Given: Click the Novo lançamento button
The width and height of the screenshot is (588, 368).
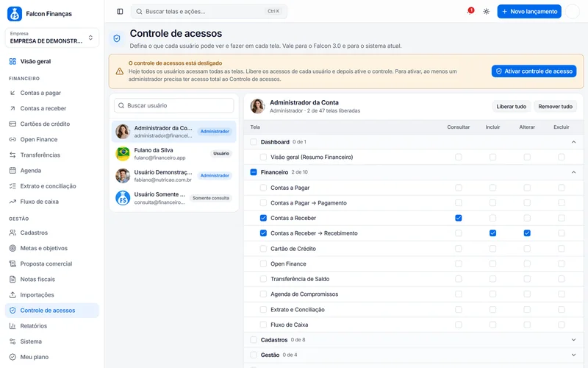Looking at the screenshot, I should coord(529,12).
